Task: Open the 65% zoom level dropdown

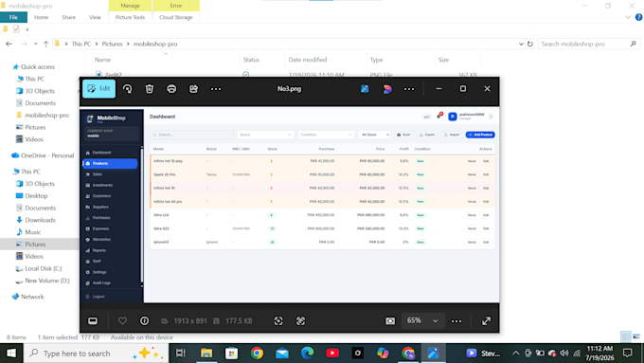Action: point(422,320)
